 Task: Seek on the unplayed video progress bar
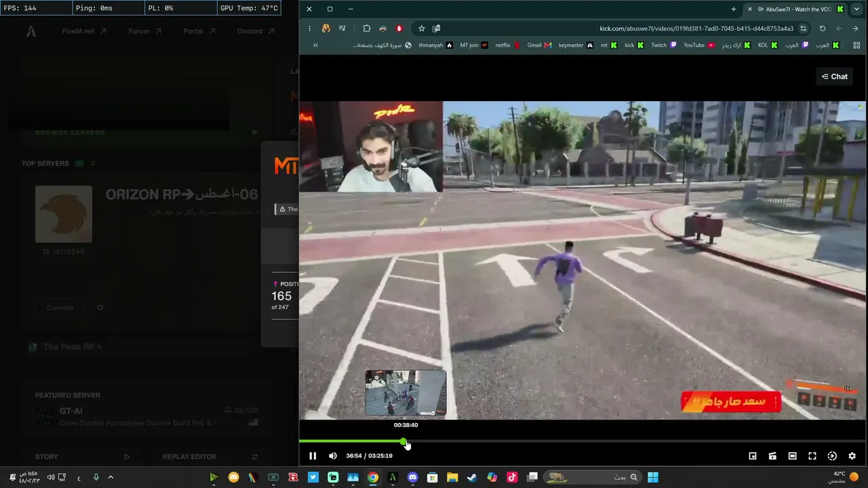[x=636, y=442]
